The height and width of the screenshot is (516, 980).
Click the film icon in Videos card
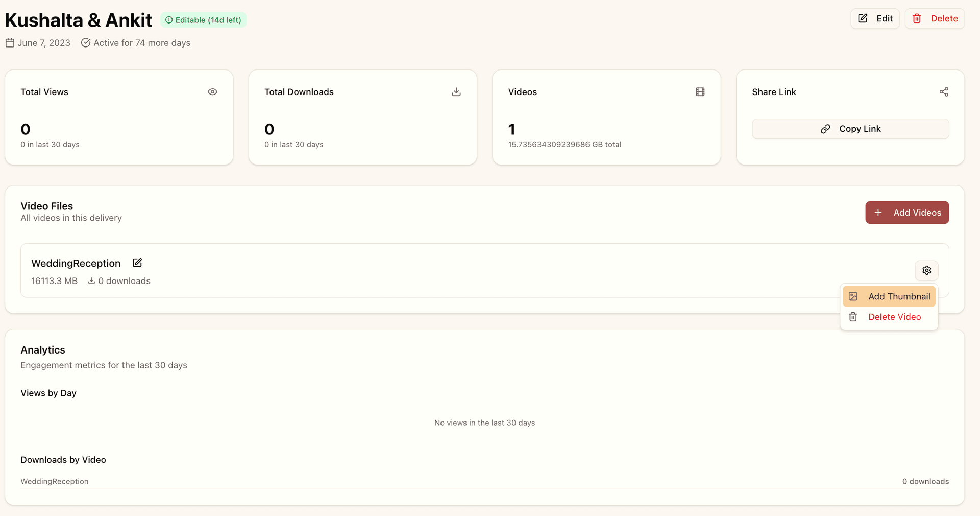tap(700, 92)
